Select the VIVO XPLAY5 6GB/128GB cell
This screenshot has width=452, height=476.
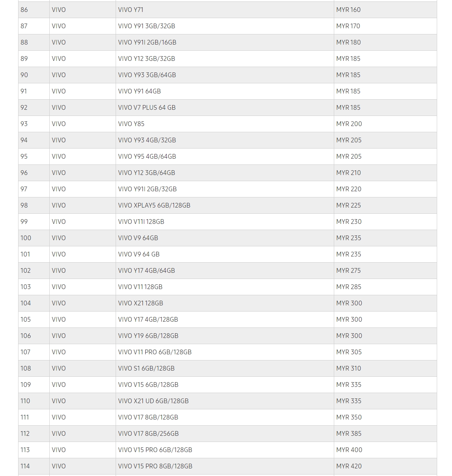click(154, 205)
